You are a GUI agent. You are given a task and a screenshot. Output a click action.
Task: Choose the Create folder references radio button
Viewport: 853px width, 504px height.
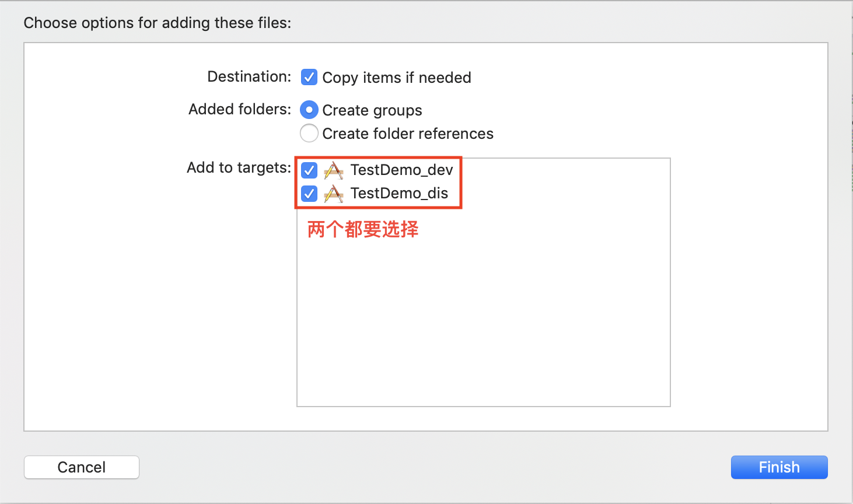tap(309, 133)
